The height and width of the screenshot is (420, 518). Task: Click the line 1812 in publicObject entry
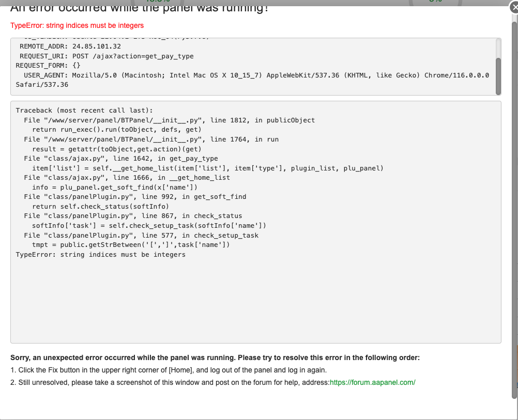click(169, 120)
